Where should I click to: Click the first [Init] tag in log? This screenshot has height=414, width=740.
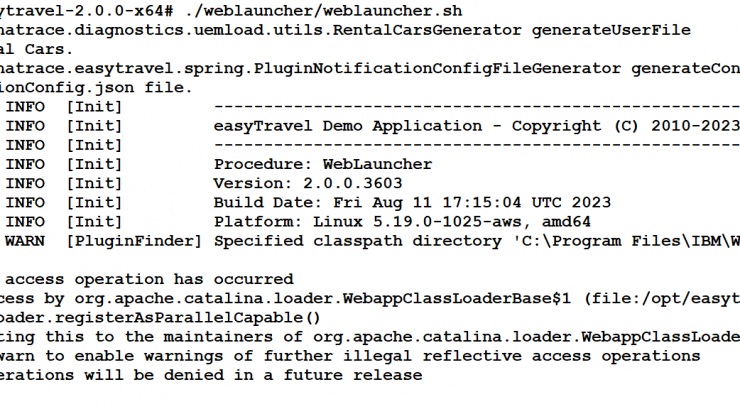tap(94, 107)
